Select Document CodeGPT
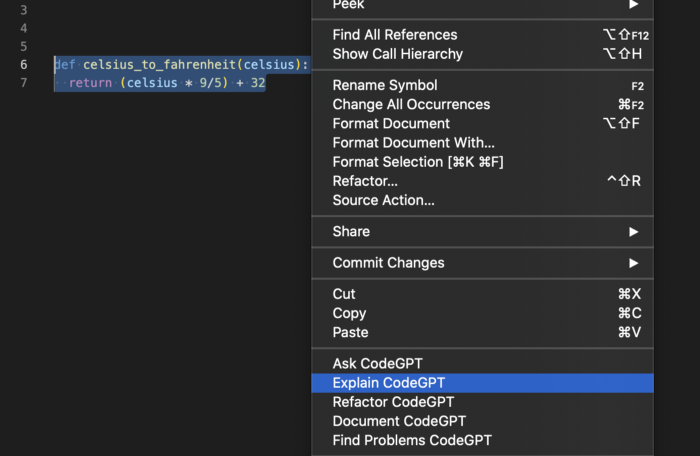The image size is (700, 456). [x=399, y=421]
